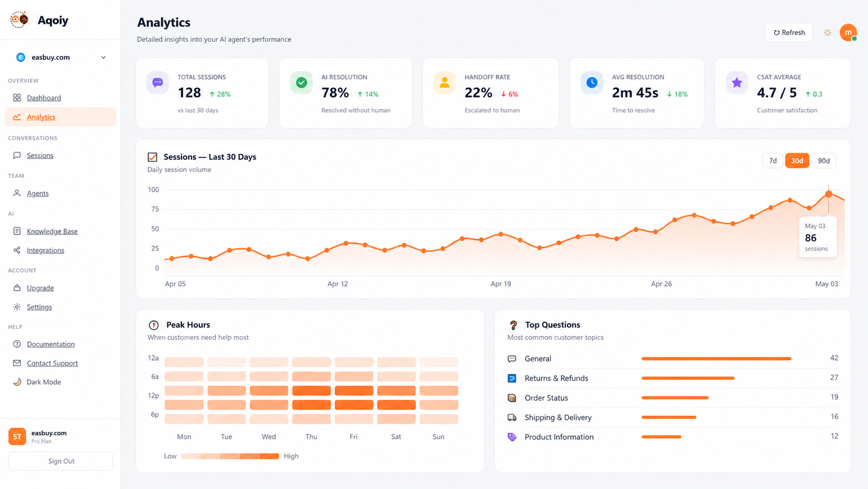868x489 pixels.
Task: Toggle Dark Mode in the sidebar
Action: click(x=44, y=382)
